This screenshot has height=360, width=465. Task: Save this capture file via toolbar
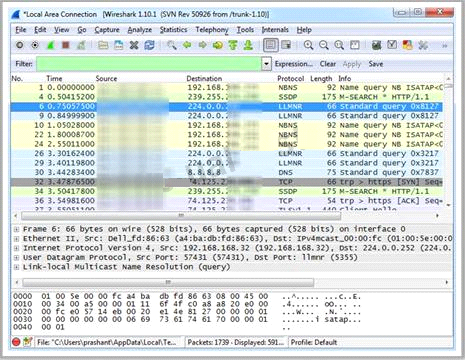pyautogui.click(x=119, y=45)
